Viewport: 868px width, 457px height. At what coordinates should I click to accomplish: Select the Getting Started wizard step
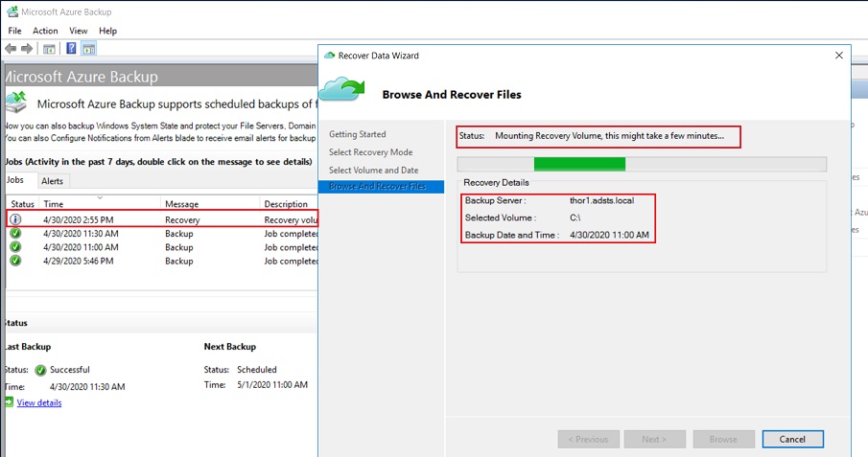tap(358, 134)
